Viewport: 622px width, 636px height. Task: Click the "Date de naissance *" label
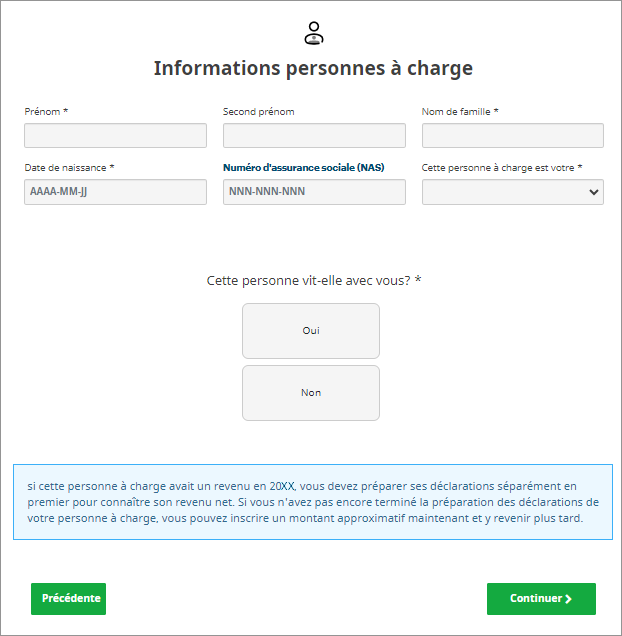click(69, 168)
